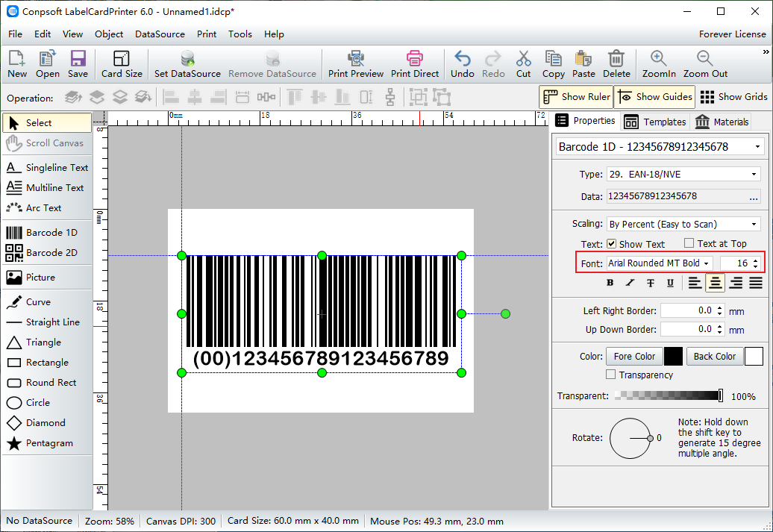This screenshot has height=532, width=773.
Task: Open the File menu
Action: click(15, 34)
